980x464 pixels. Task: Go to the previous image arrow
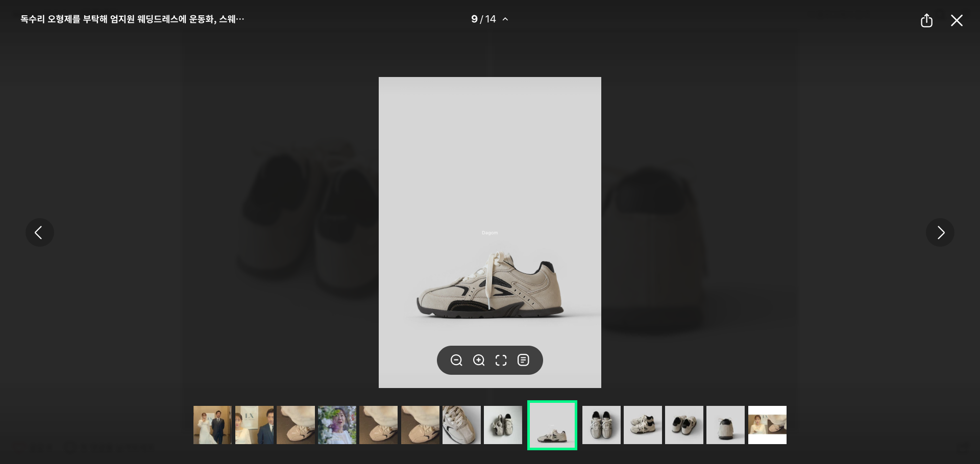(40, 233)
